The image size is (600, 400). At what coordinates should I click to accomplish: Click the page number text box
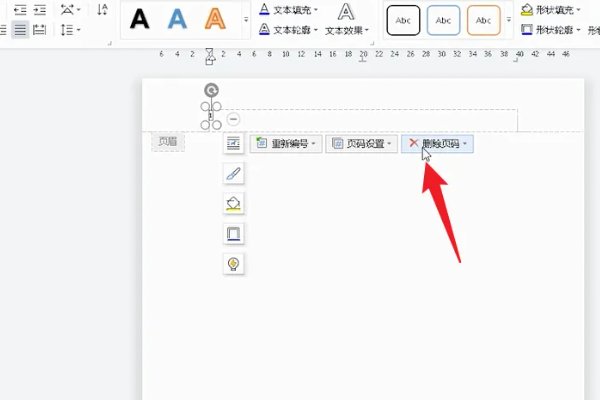point(211,116)
